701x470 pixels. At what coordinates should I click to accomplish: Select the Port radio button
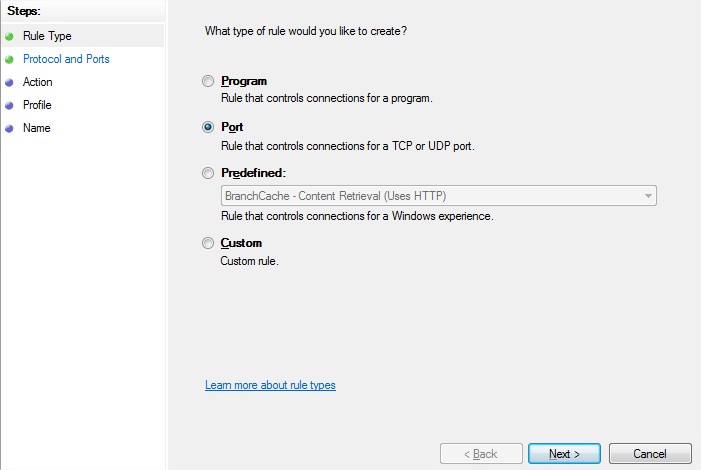coord(208,127)
